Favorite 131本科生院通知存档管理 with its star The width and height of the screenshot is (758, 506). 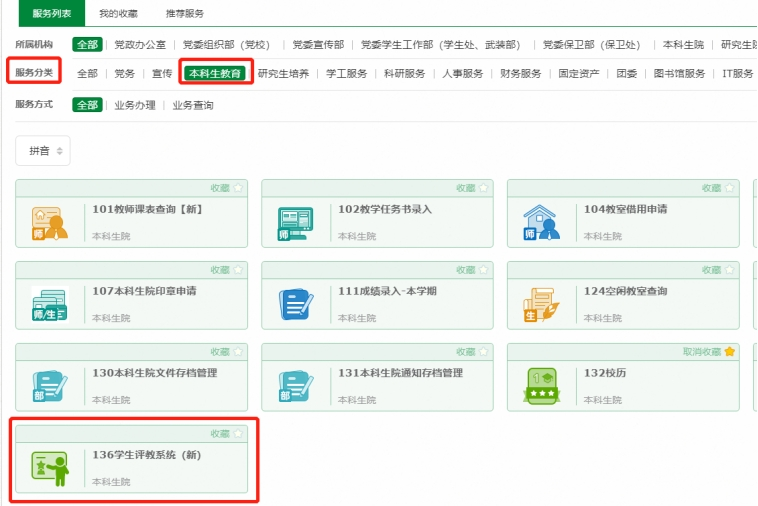pos(483,352)
